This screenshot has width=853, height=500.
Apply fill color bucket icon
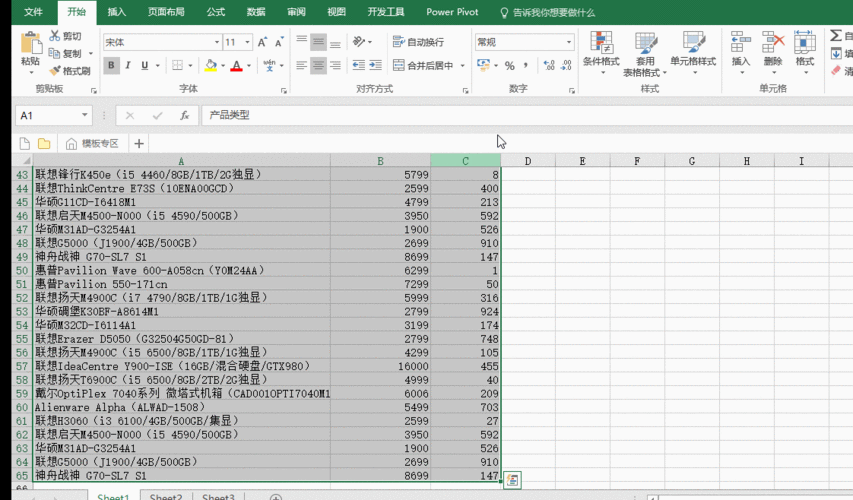tap(211, 65)
